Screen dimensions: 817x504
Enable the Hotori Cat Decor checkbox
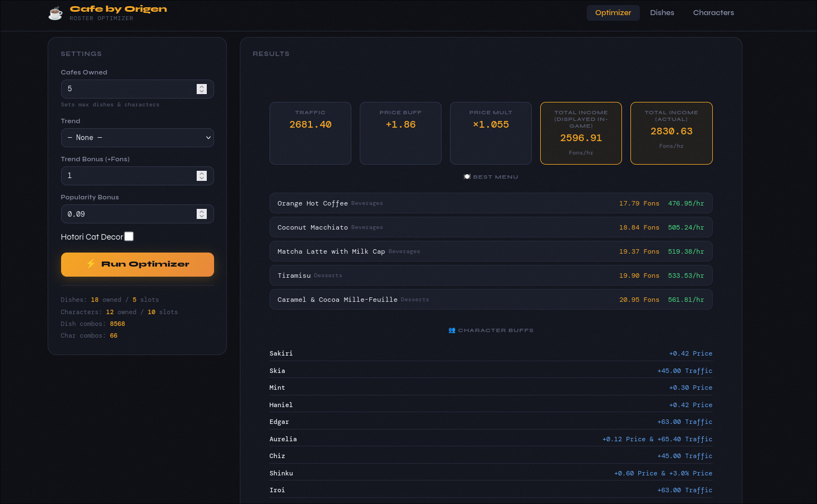[129, 236]
